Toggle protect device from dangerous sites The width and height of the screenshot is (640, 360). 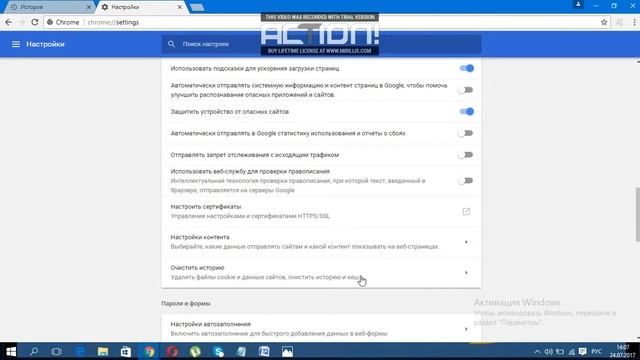pyautogui.click(x=466, y=111)
